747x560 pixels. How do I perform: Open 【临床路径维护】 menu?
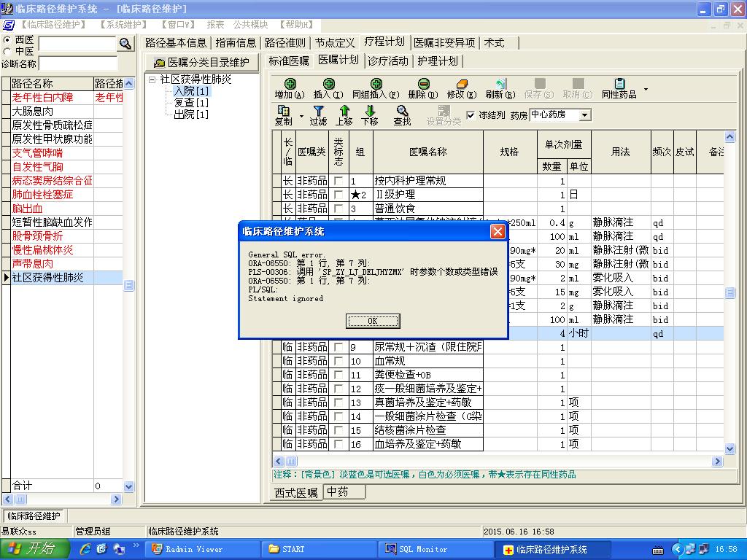pos(53,25)
